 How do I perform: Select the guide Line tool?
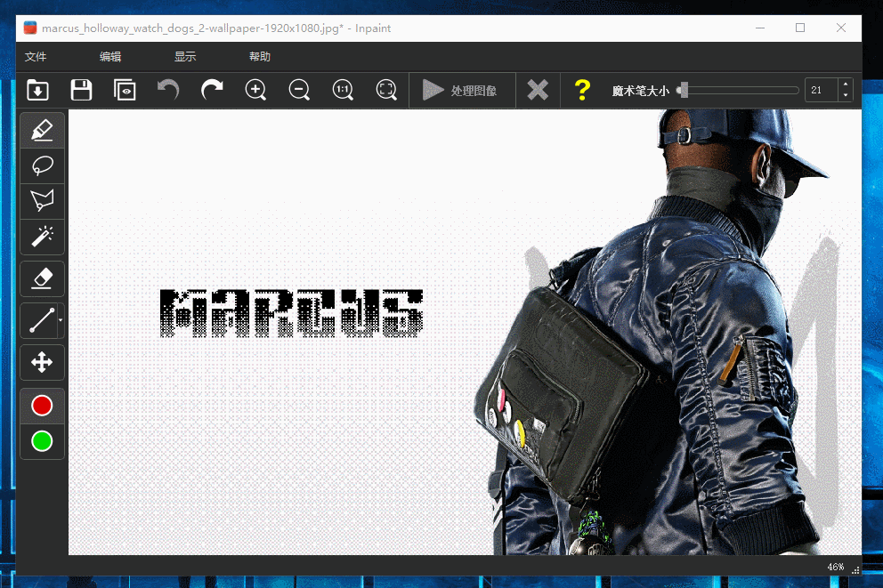coord(40,320)
